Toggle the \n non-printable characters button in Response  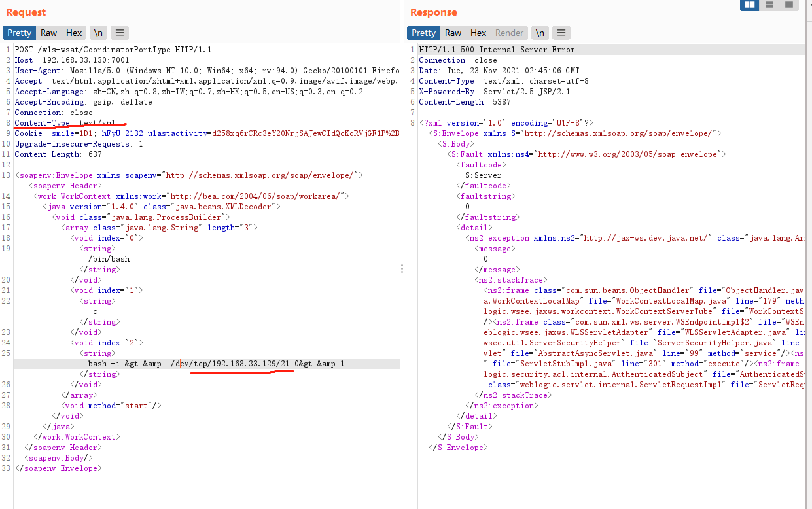(x=540, y=33)
